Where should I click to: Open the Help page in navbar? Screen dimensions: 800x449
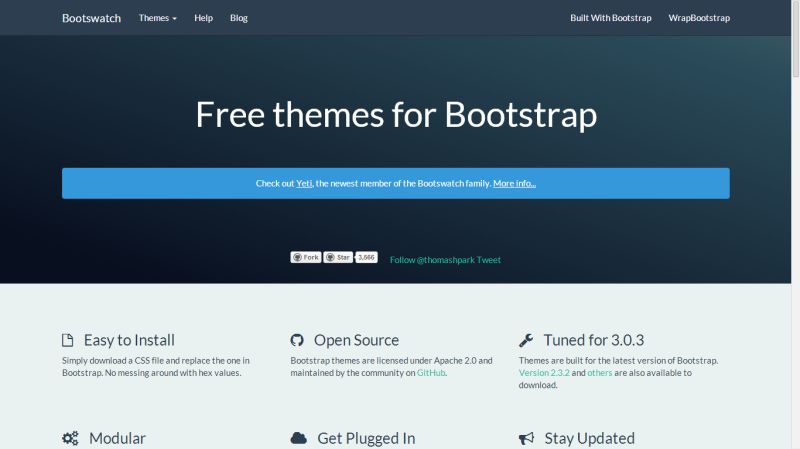pyautogui.click(x=203, y=18)
